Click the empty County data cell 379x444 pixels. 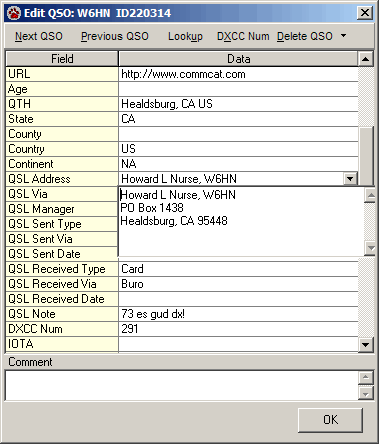[238, 134]
